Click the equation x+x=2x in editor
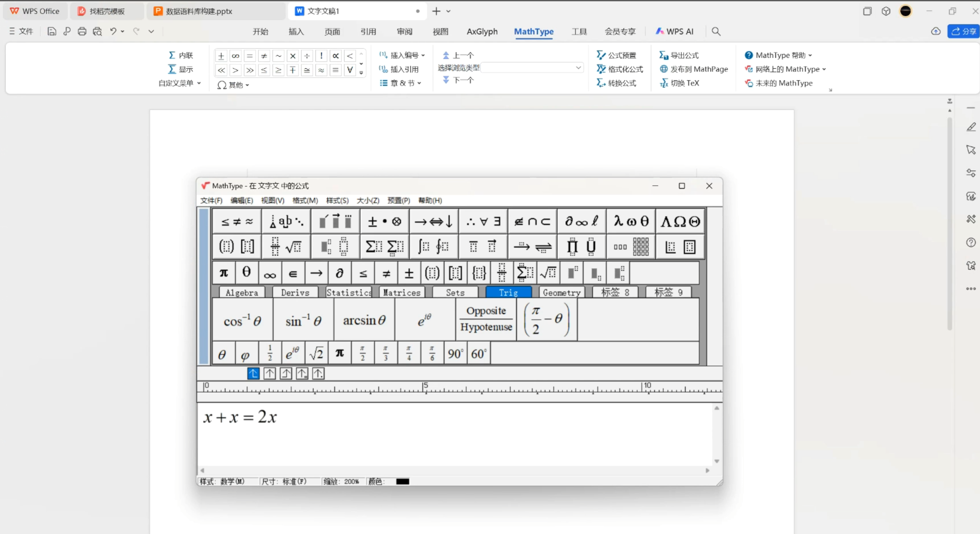Viewport: 980px width, 534px height. tap(240, 416)
